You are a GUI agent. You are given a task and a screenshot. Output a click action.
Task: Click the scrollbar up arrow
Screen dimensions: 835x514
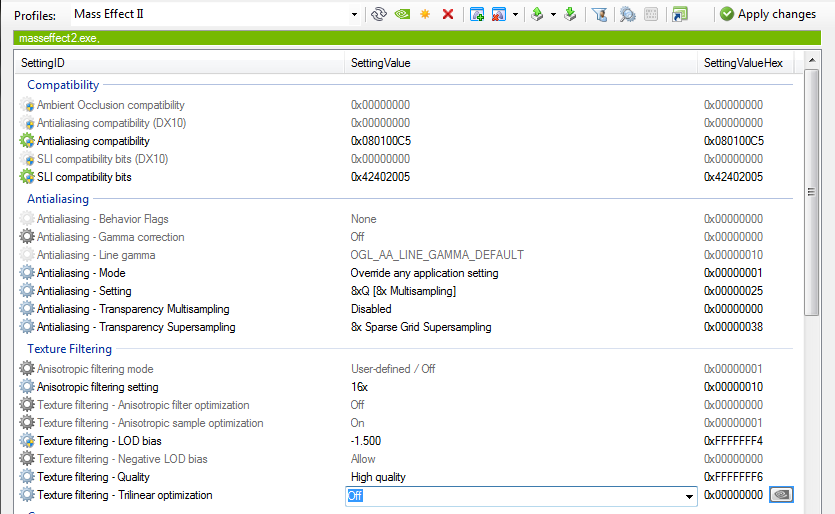812,60
